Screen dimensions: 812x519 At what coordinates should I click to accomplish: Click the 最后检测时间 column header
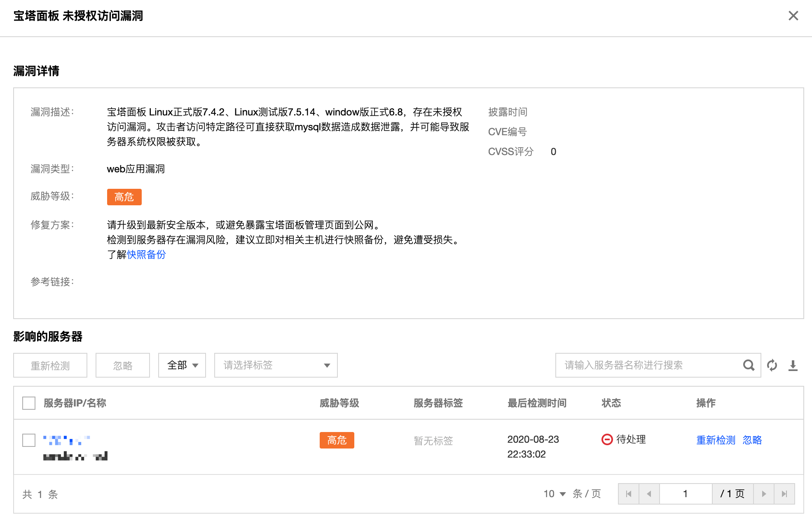(537, 403)
